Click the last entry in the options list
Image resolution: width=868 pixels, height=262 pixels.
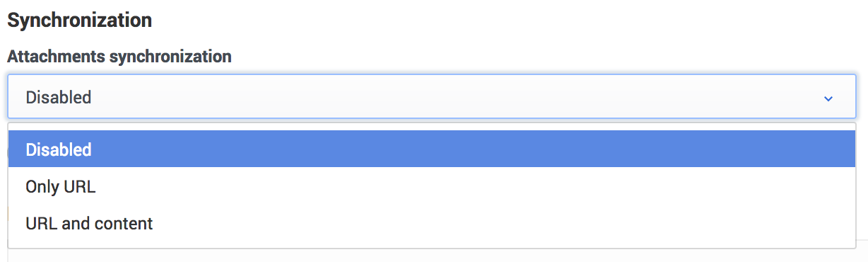[x=432, y=224]
